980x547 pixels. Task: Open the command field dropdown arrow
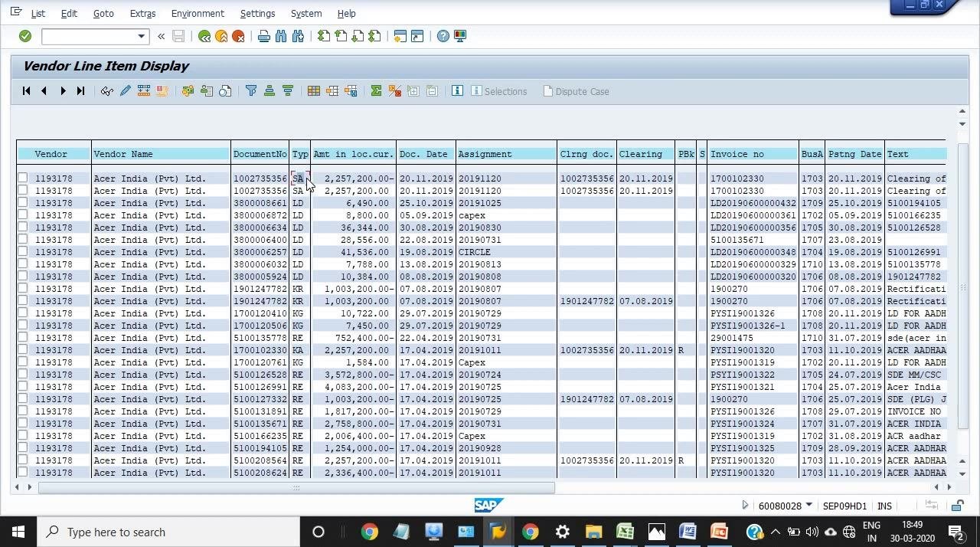coord(141,36)
